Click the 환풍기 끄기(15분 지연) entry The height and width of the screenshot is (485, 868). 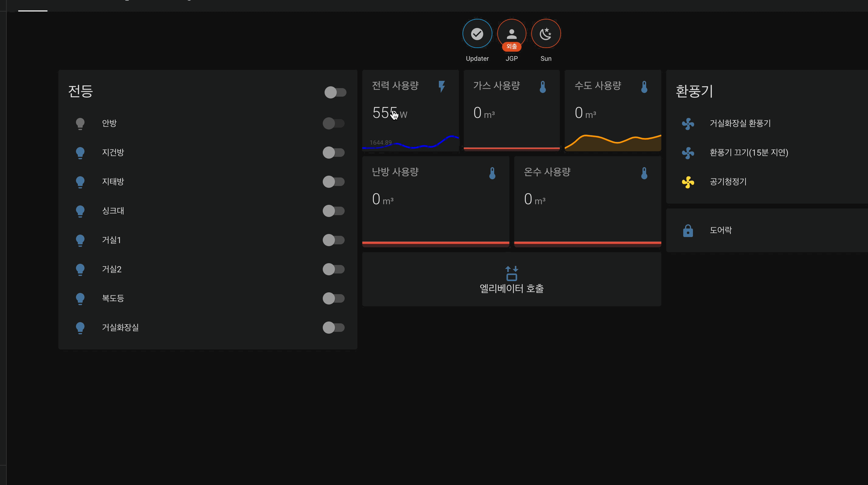748,153
